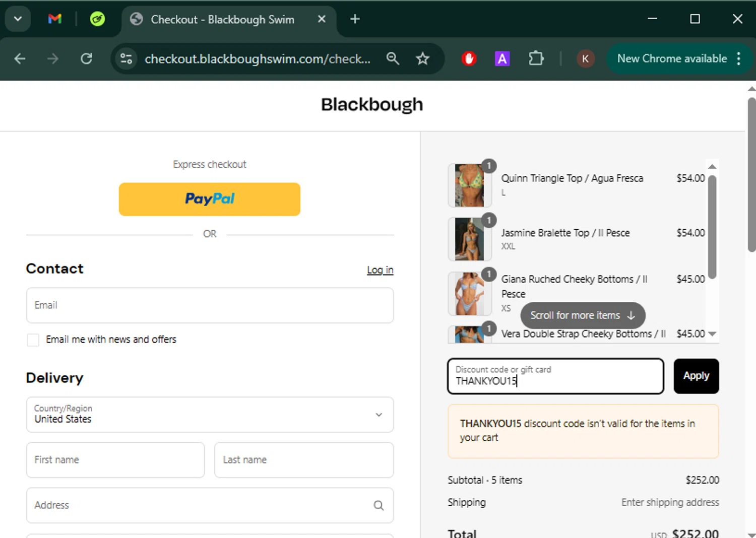Focus the Discount code or gift card field
Image resolution: width=756 pixels, height=538 pixels.
coord(555,376)
